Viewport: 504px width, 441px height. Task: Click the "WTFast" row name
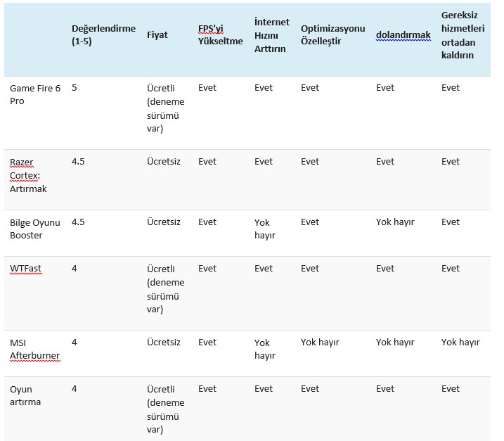click(x=25, y=269)
